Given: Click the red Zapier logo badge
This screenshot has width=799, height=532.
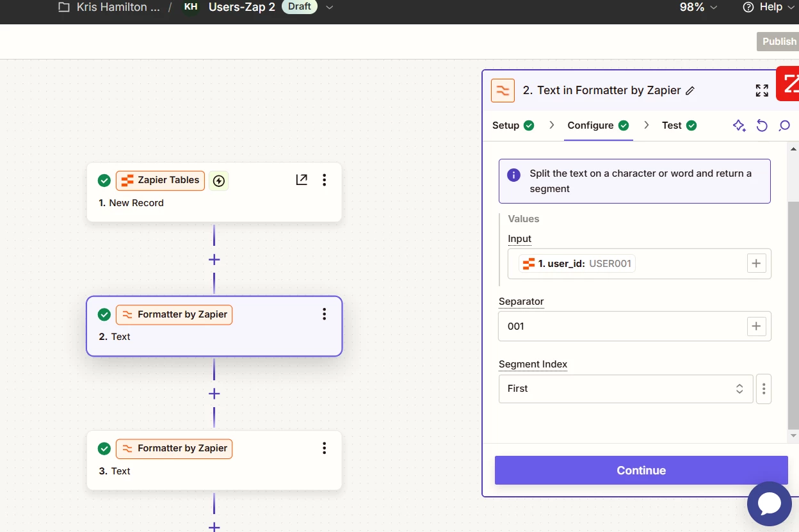Looking at the screenshot, I should (788, 83).
